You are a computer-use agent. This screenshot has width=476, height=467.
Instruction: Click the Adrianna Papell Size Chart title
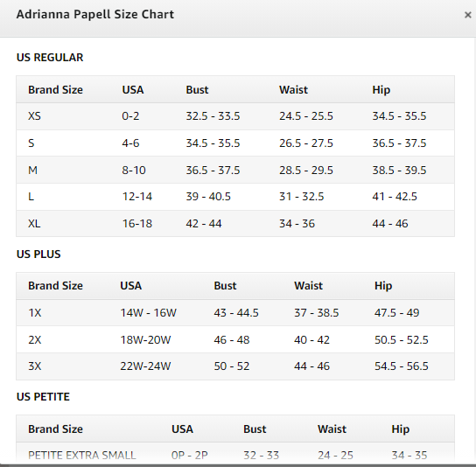point(95,14)
